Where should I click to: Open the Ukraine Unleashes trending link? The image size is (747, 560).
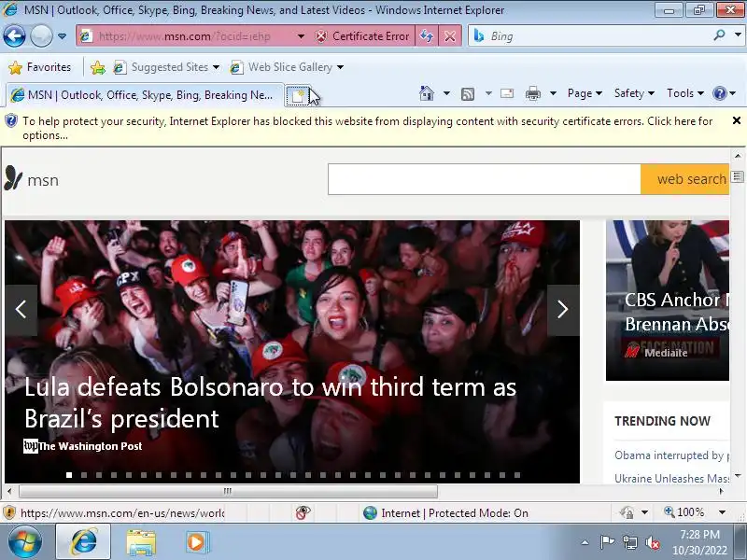[x=671, y=478]
